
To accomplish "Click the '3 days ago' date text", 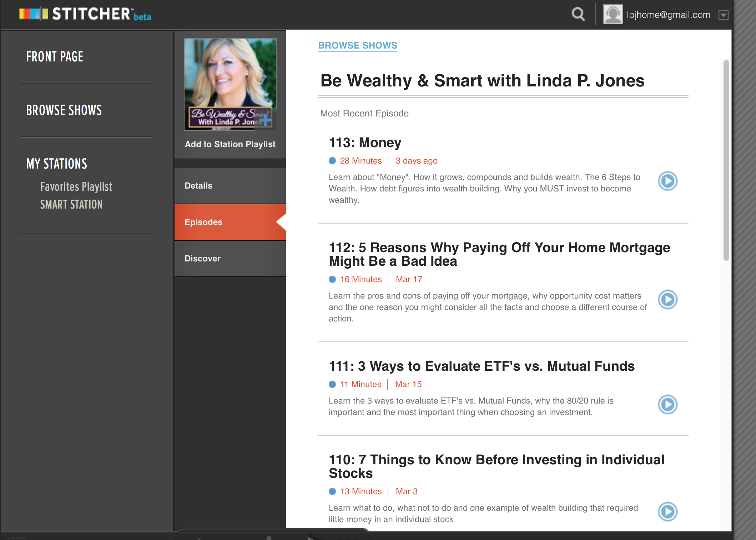I will click(417, 161).
